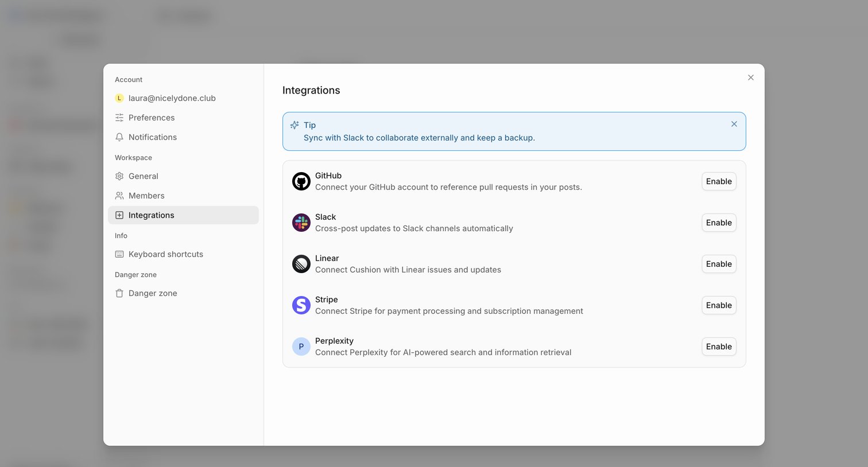Viewport: 868px width, 467px height.
Task: Open the Danger zone page
Action: 183,293
